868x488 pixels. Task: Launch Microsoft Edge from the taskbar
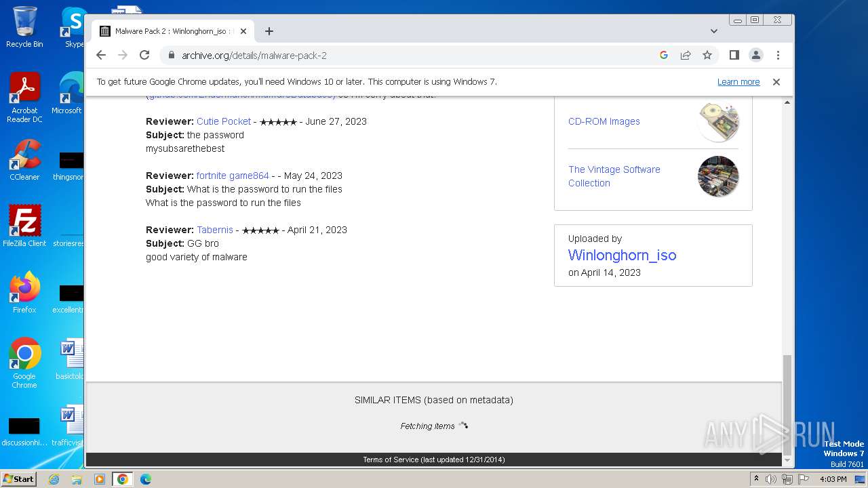click(x=146, y=479)
